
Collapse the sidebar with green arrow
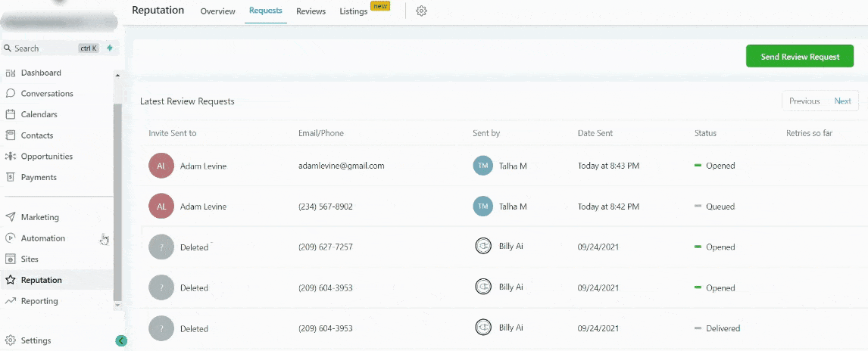(121, 340)
